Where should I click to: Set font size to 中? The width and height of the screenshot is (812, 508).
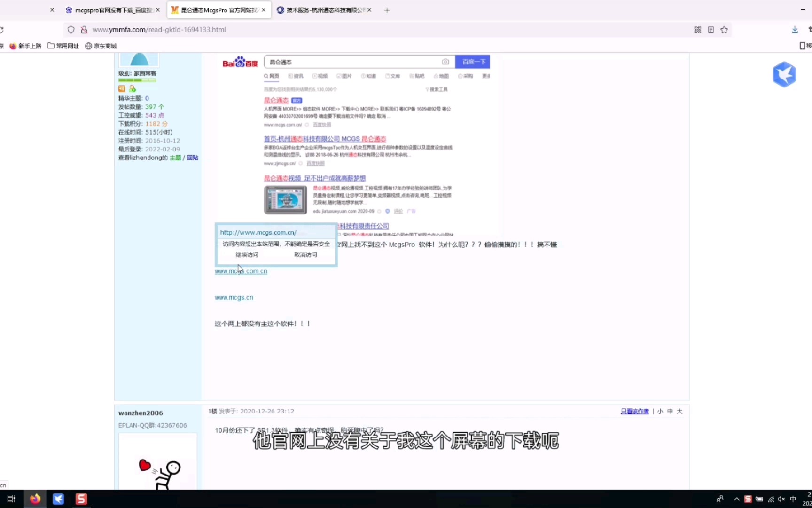point(670,411)
